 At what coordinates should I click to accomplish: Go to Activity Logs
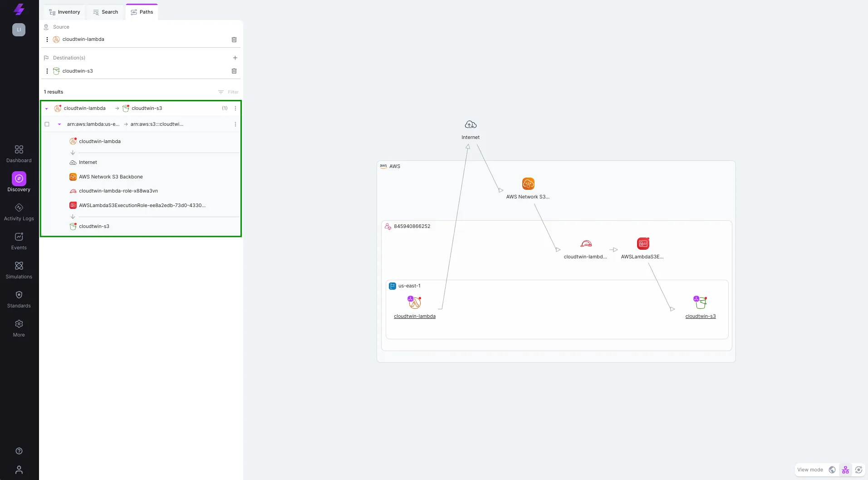point(19,212)
